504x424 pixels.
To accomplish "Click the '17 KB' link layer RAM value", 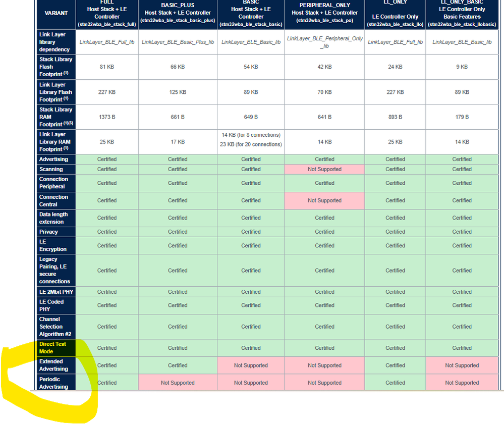I will 178,142.
